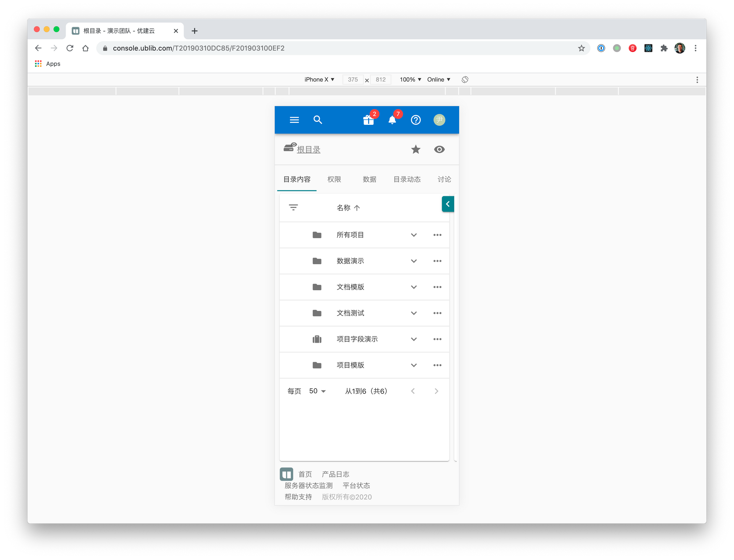
Task: Click the help question mark icon
Action: tap(415, 120)
